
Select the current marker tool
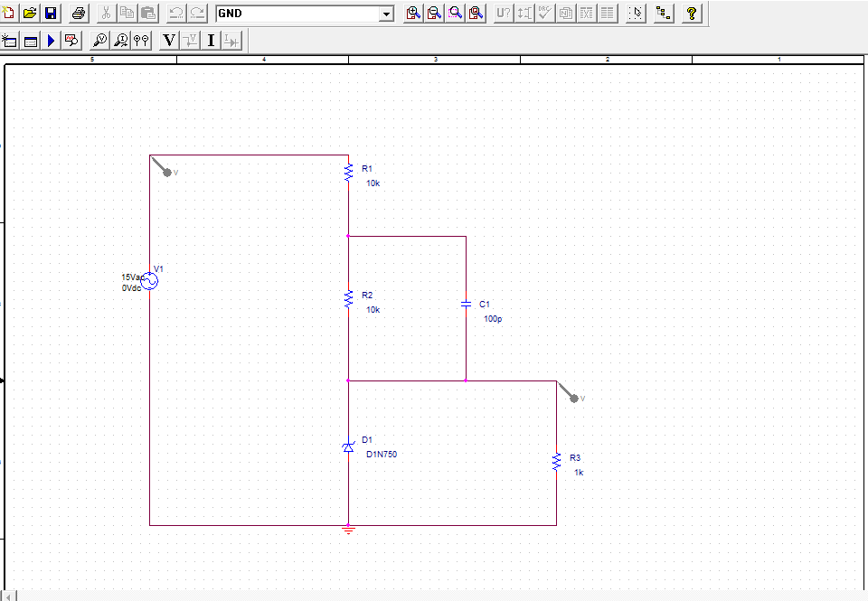point(120,41)
